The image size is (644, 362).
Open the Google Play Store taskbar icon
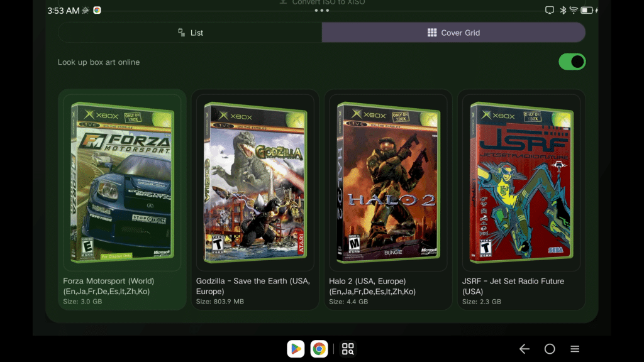[296, 349]
